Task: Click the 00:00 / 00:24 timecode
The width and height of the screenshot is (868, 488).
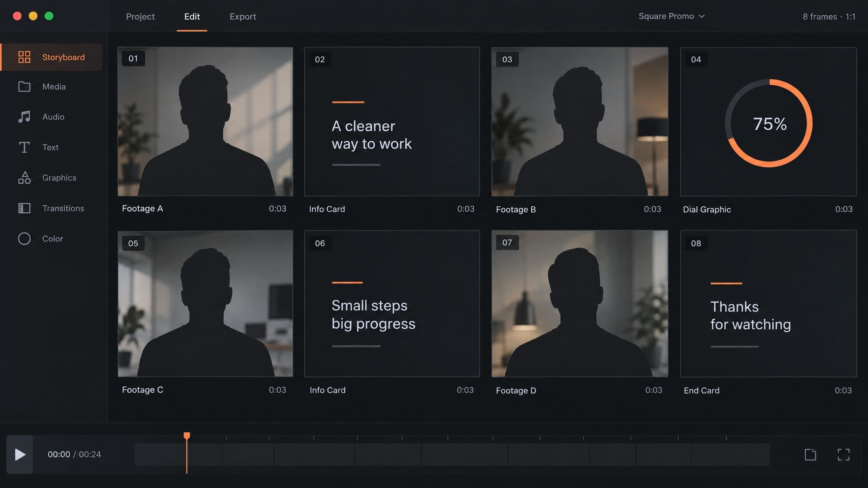Action: click(x=74, y=454)
